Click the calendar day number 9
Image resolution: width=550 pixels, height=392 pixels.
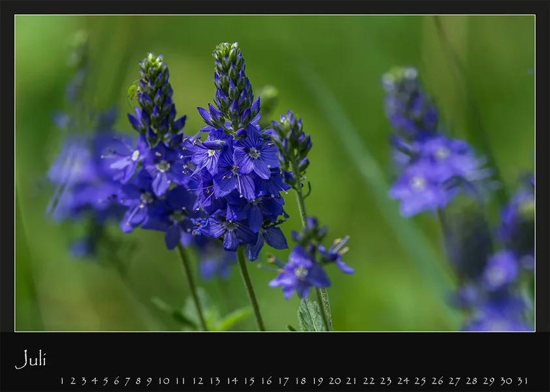pos(149,381)
